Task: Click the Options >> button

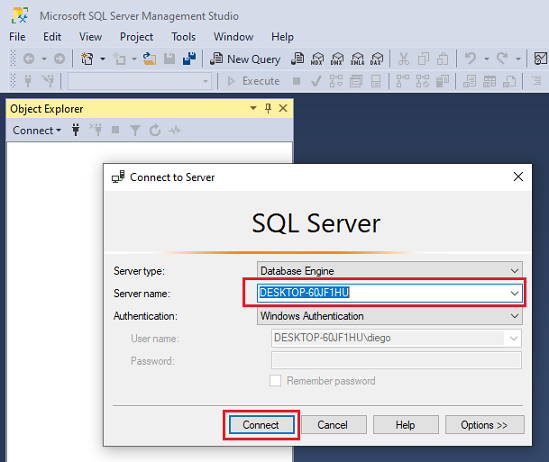Action: pos(485,425)
